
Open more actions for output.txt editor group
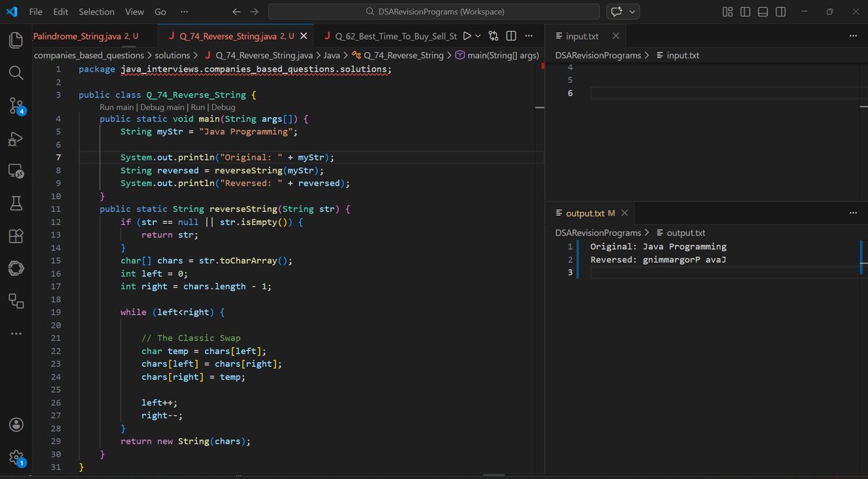click(853, 213)
